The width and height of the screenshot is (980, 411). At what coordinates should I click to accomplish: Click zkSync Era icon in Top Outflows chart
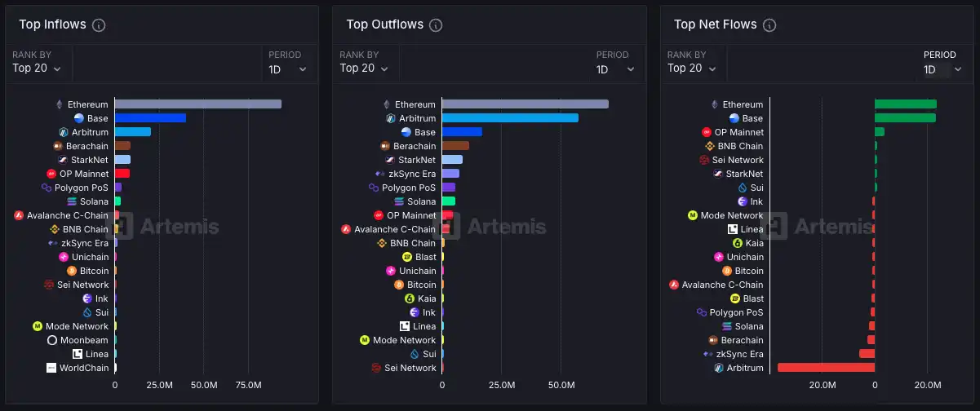[x=380, y=174]
